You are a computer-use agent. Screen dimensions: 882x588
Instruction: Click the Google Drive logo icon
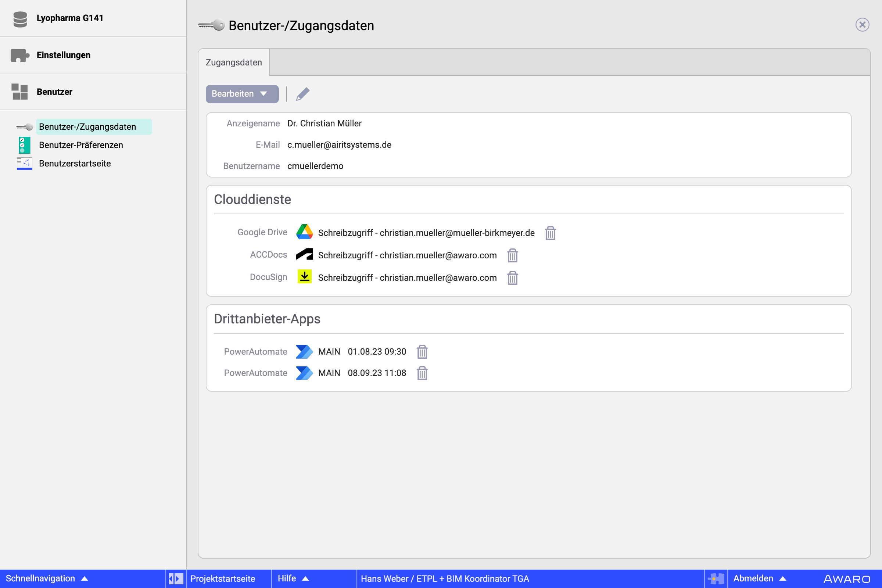[304, 233]
